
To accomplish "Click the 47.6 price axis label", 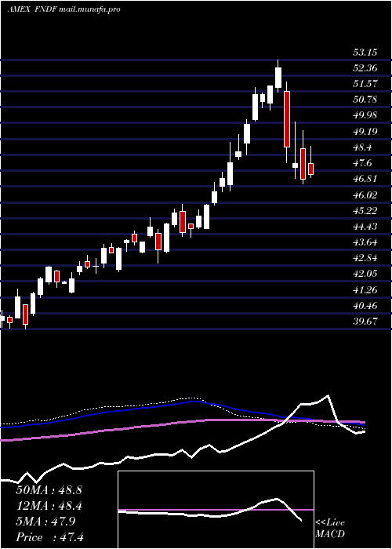I will pos(362,163).
